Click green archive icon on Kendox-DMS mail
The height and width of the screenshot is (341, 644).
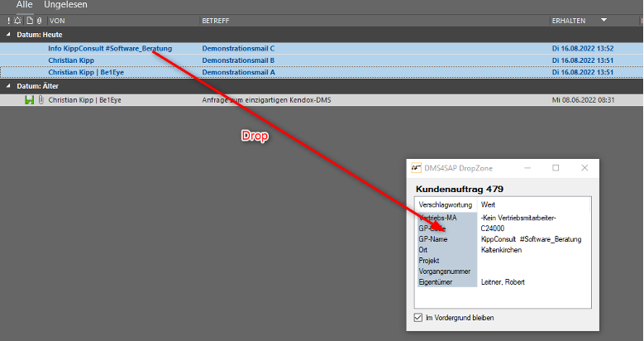(30, 100)
